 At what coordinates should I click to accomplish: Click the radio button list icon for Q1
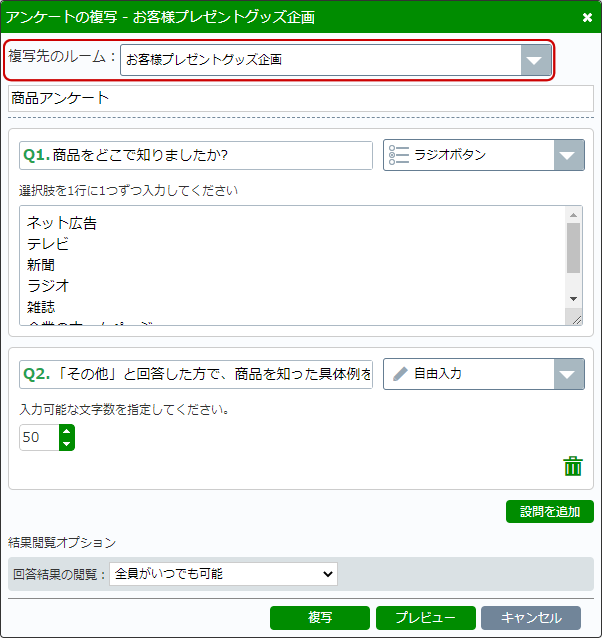click(x=399, y=155)
